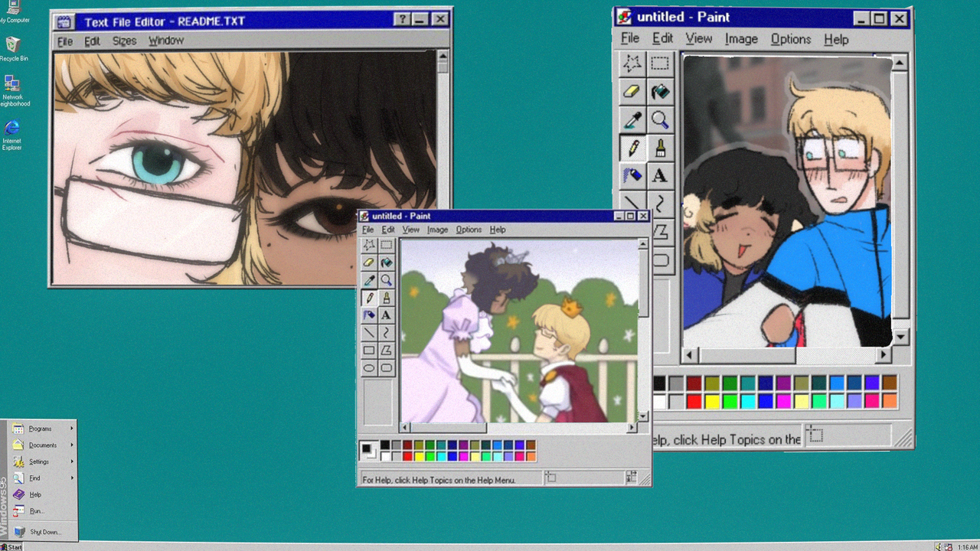Click foreground/background color box in small Paint
980x551 pixels.
coord(369,451)
